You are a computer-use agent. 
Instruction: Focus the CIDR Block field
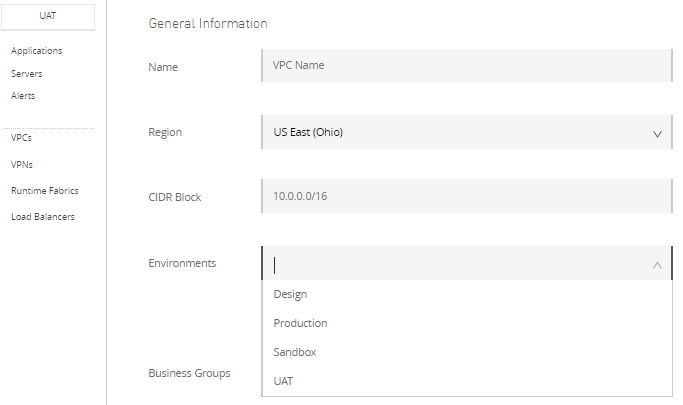coord(466,196)
